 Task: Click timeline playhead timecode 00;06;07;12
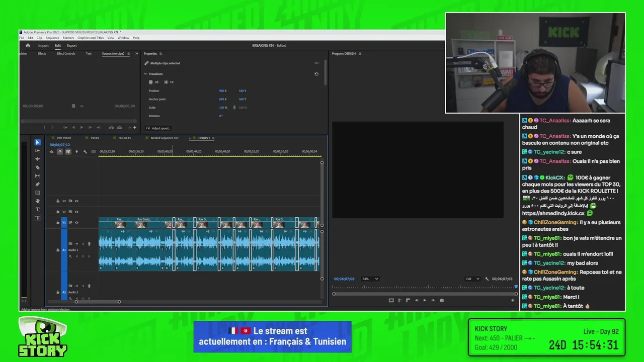60,145
